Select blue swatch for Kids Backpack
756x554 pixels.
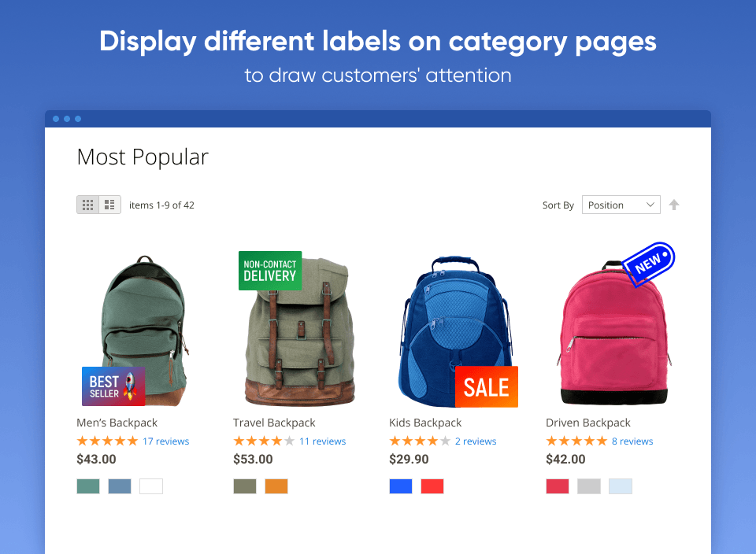(x=401, y=486)
